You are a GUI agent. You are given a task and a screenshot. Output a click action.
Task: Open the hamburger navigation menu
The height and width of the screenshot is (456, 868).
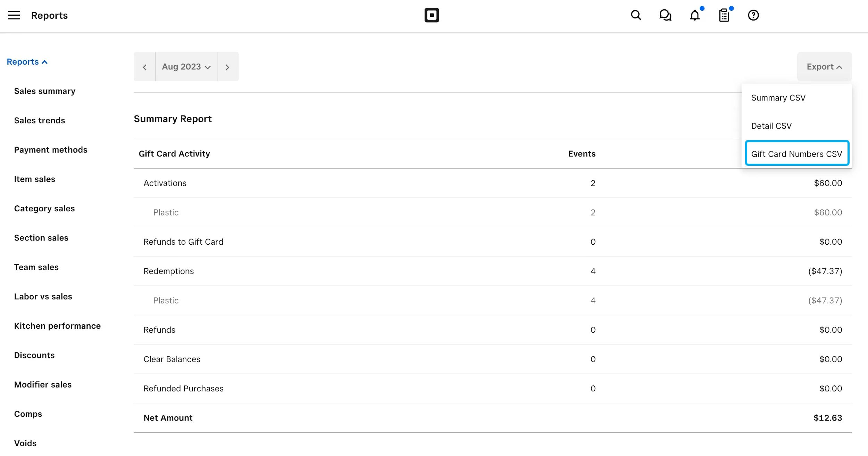coord(14,15)
